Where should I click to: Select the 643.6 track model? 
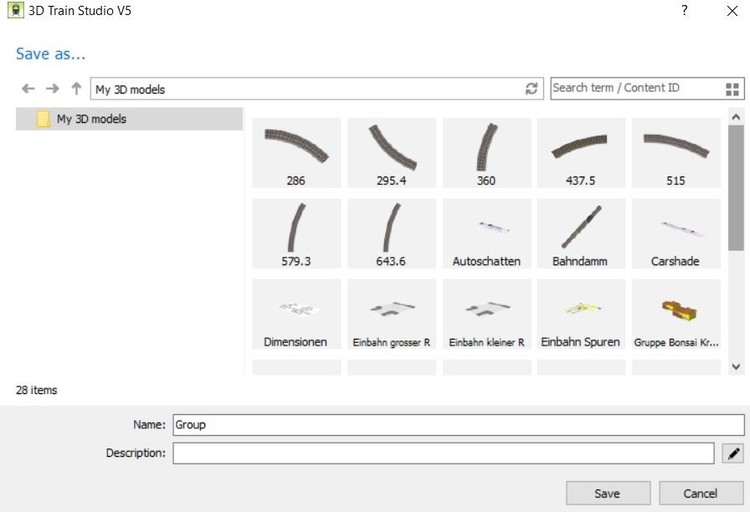pyautogui.click(x=391, y=234)
